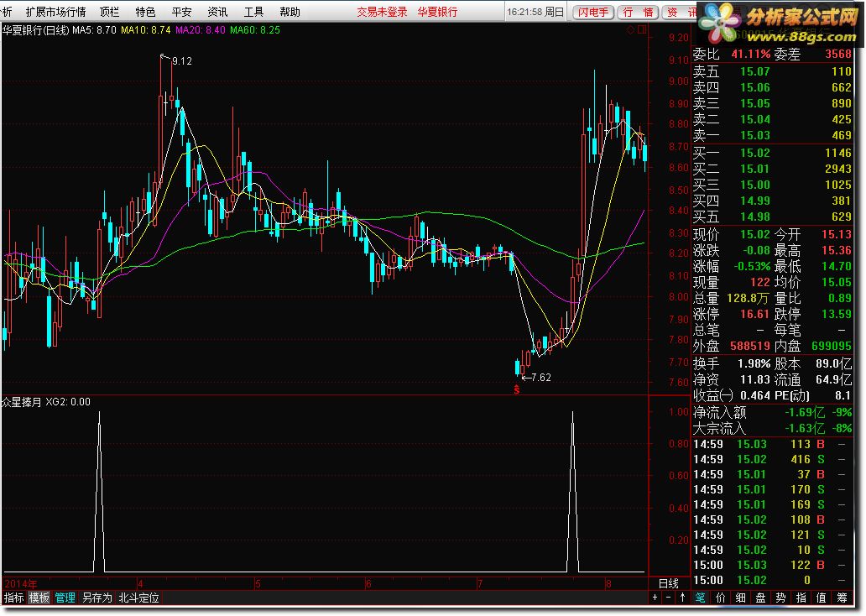Select the 值 value panel tab

point(822,598)
